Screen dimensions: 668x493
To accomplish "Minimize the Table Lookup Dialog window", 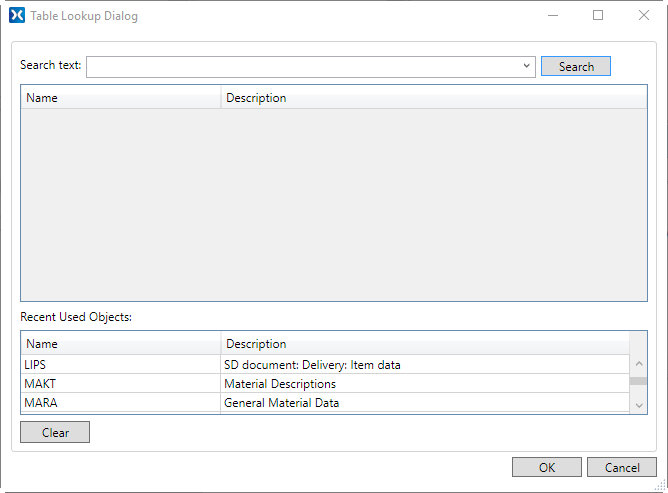I will click(552, 16).
